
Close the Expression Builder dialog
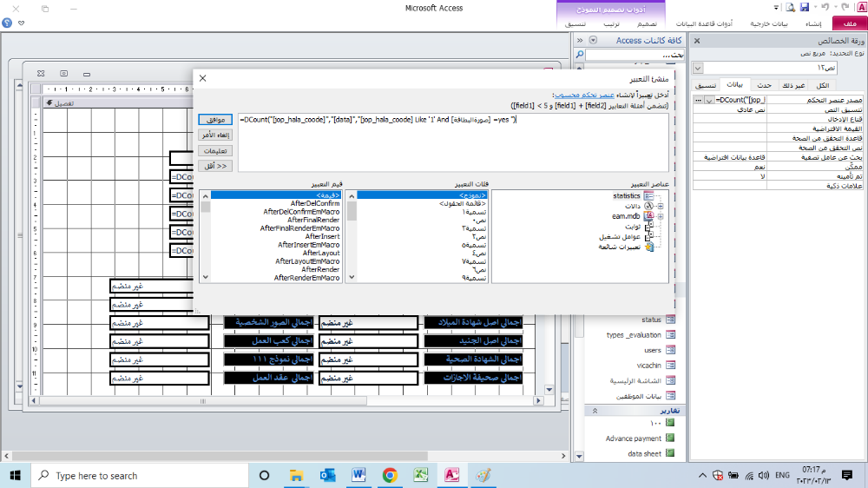(202, 78)
